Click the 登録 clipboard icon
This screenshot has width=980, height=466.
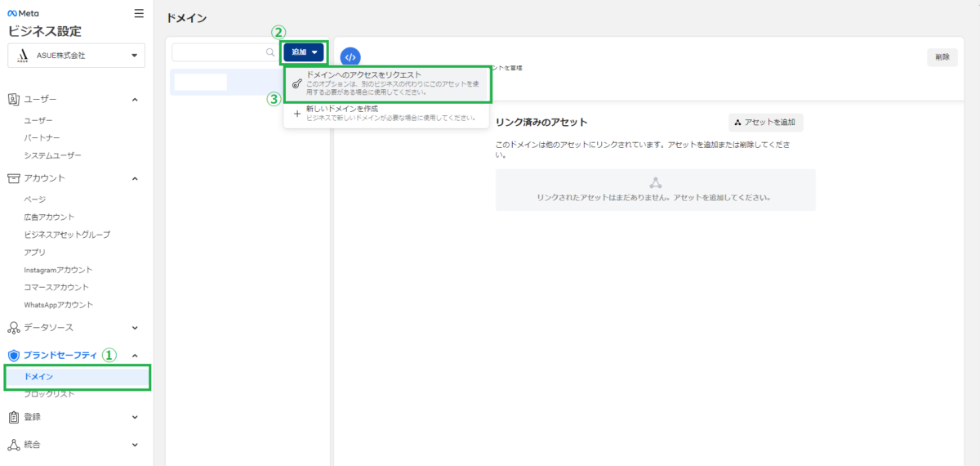tap(13, 416)
